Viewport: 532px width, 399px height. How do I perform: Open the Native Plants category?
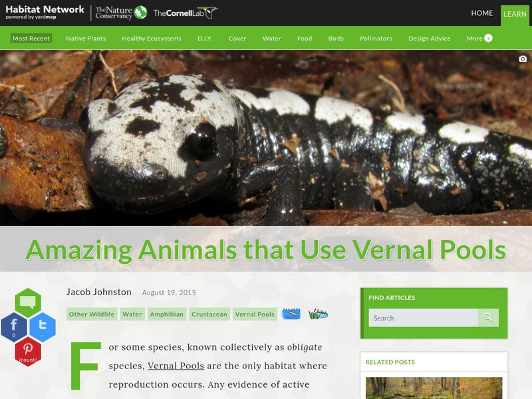(86, 39)
